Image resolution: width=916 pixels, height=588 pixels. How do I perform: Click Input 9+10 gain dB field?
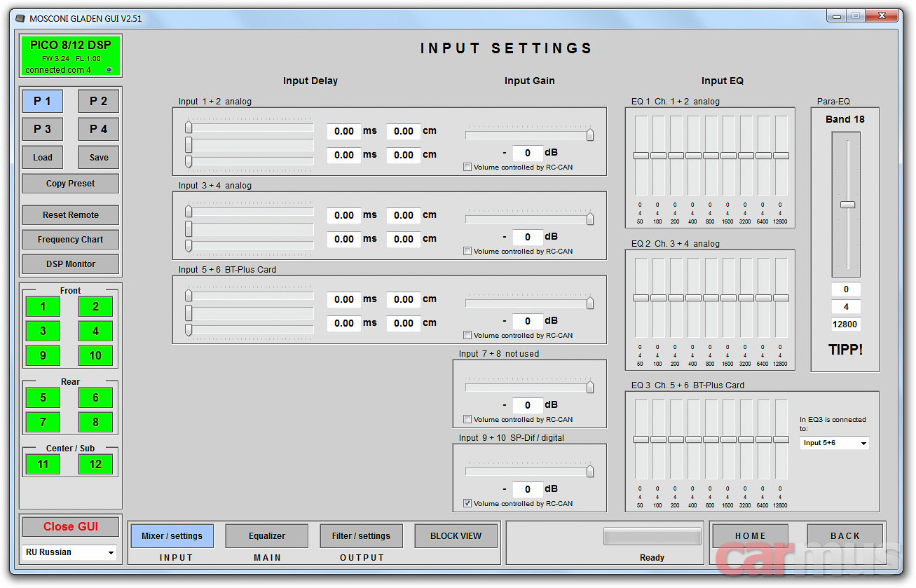click(528, 489)
